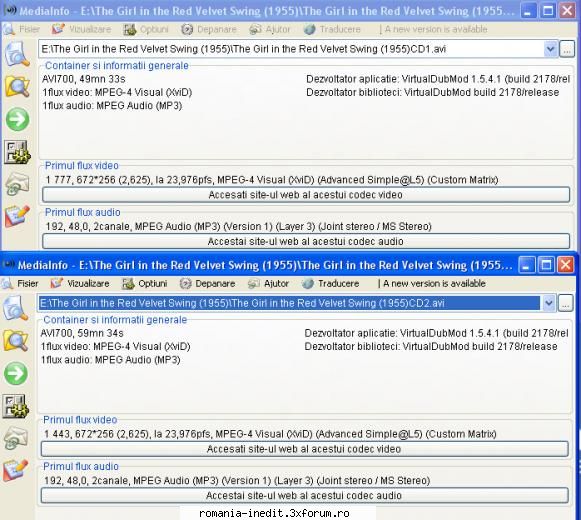Open Traducere menu in CD2 window

[331, 284]
